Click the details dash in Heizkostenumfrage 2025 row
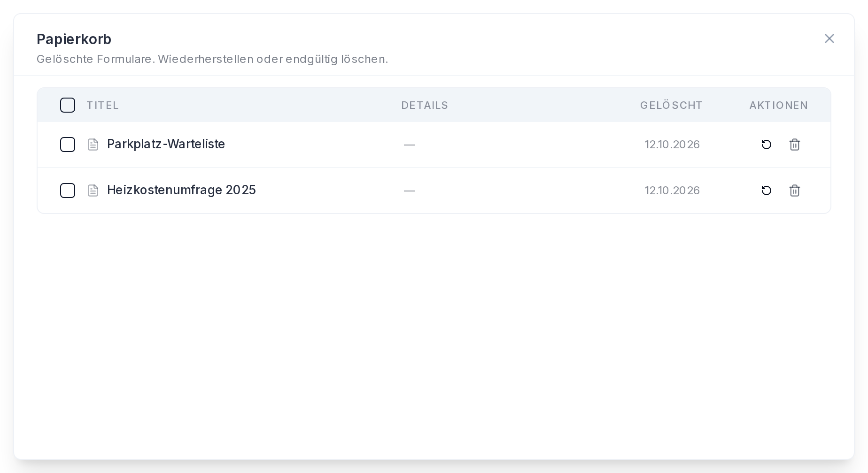The image size is (868, 473). click(409, 191)
